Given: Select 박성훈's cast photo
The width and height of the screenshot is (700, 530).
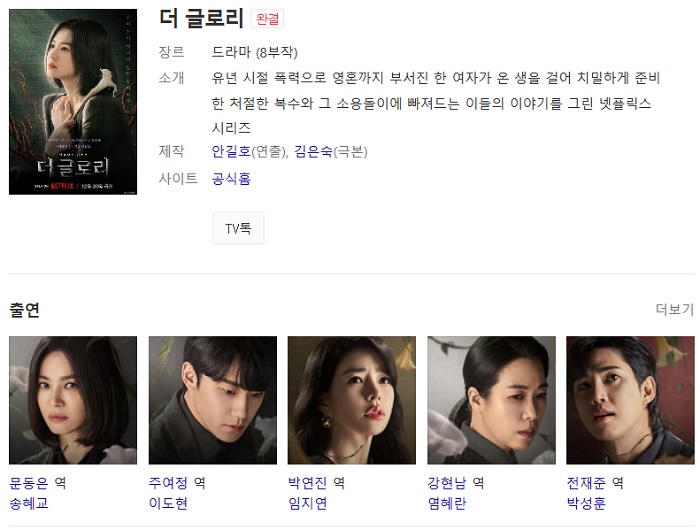Looking at the screenshot, I should click(x=630, y=400).
